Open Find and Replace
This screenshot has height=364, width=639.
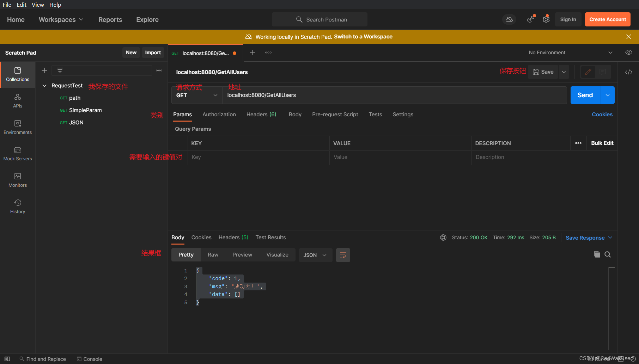point(43,359)
